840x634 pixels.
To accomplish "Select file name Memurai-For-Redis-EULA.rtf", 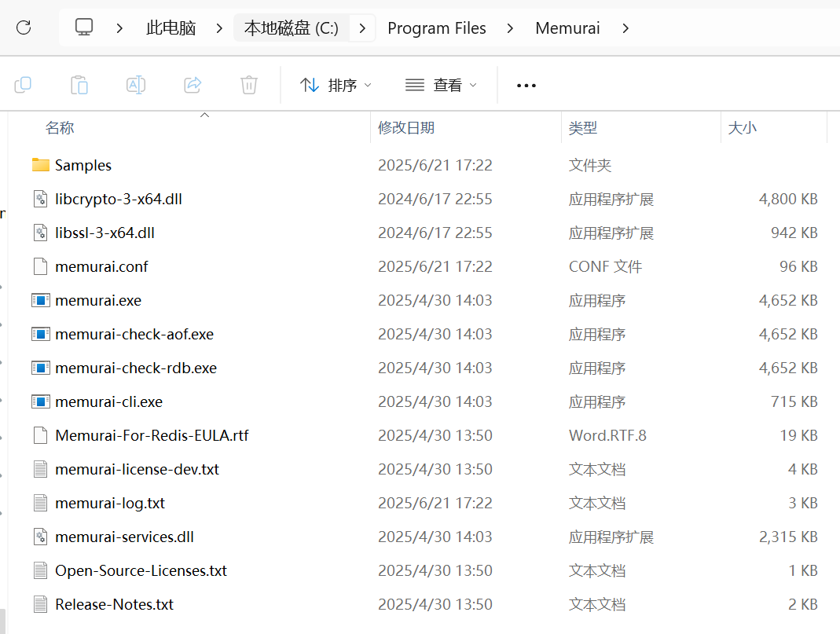I will [152, 434].
